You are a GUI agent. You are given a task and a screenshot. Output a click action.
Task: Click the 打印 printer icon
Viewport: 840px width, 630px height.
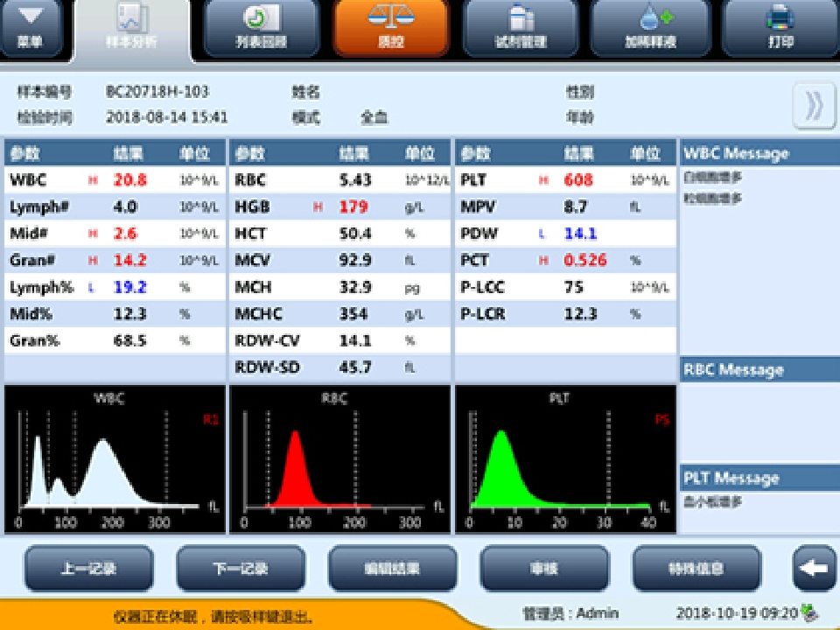coord(780,27)
